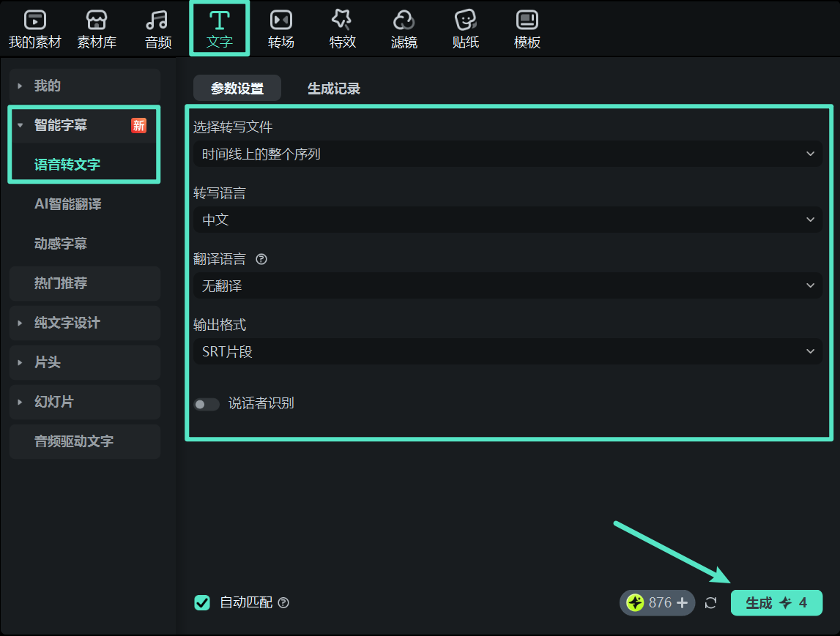
Task: Expand the 输出格式 output format dropdown
Action: point(509,351)
